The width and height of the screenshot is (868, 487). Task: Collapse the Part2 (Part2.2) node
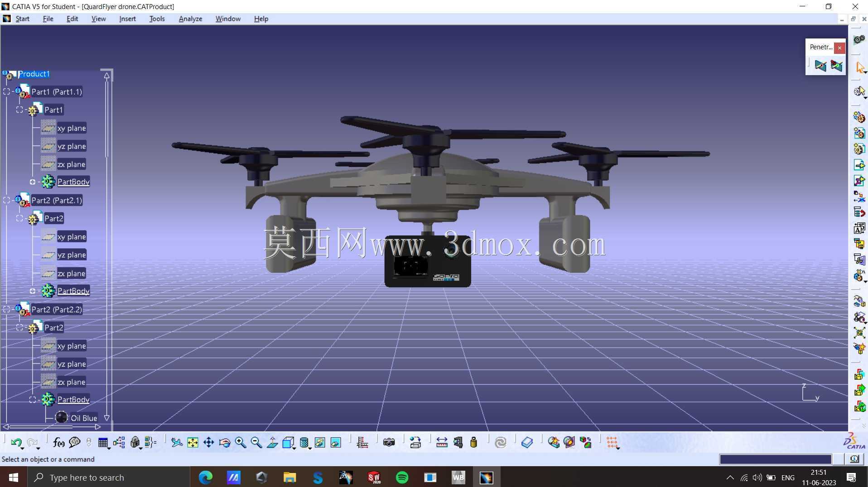[6, 309]
